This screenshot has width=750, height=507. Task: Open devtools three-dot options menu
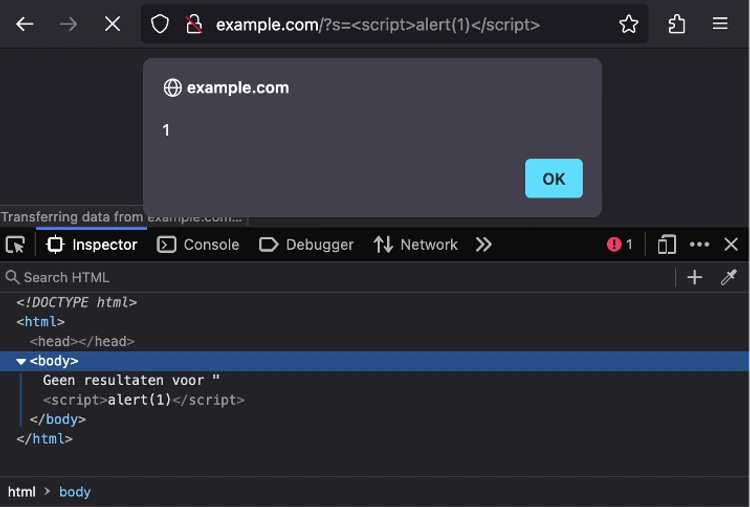[700, 245]
